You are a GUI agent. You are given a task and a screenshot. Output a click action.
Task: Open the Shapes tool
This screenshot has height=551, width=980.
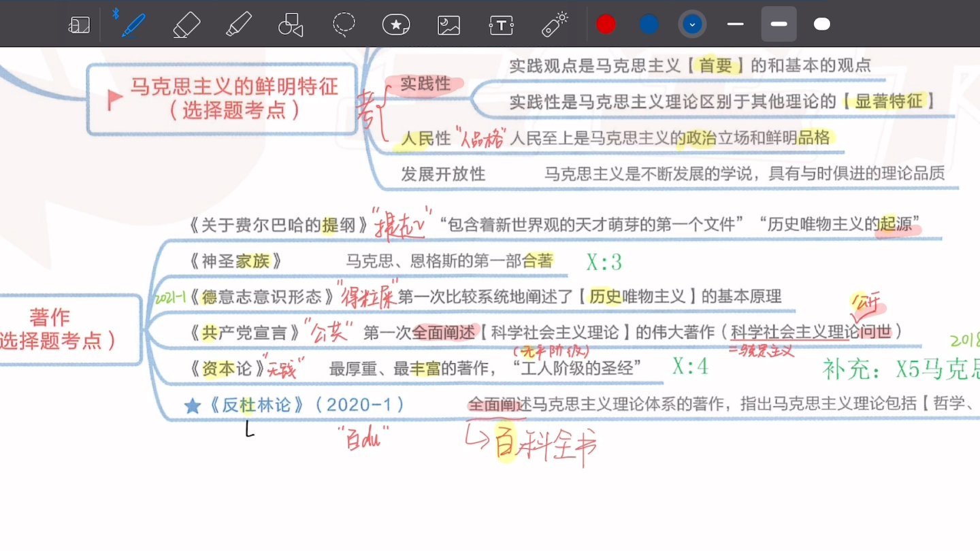[291, 25]
